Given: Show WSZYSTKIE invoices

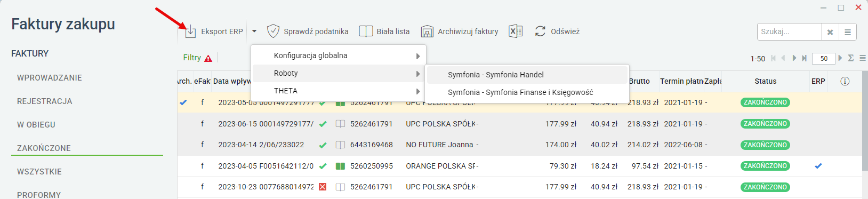Looking at the screenshot, I should tap(39, 172).
